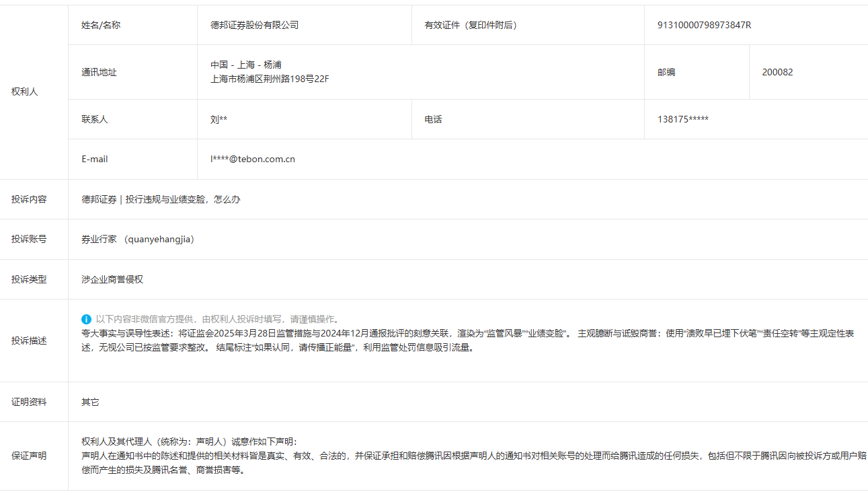
Task: Click the region text 中国 - 上海 - 杨浦
Action: (x=246, y=65)
